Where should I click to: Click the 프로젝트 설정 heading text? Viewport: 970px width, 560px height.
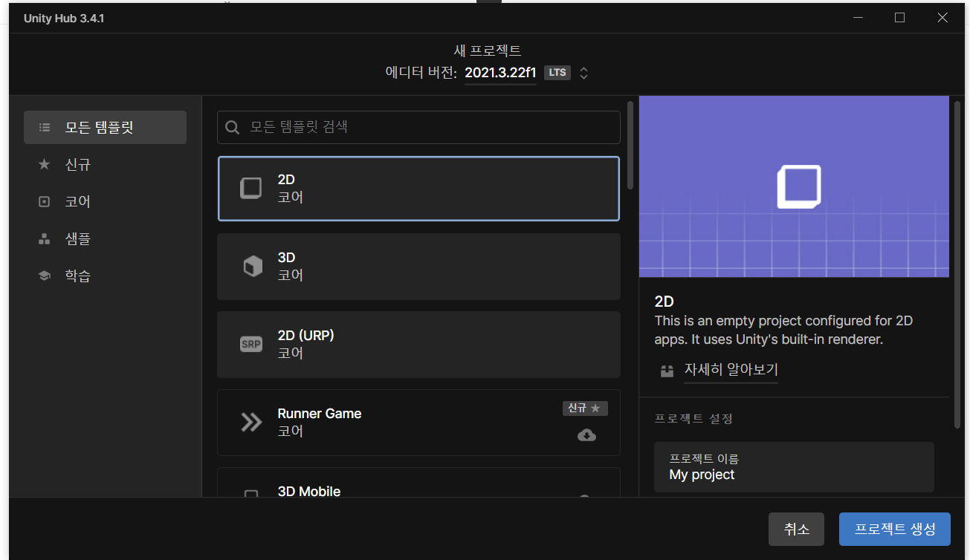tap(693, 419)
